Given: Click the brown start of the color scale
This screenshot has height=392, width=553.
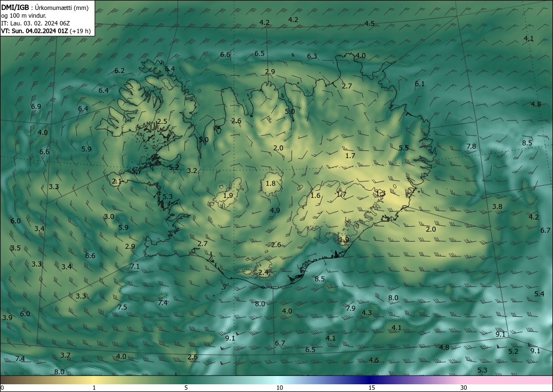Looking at the screenshot, I should (11, 380).
